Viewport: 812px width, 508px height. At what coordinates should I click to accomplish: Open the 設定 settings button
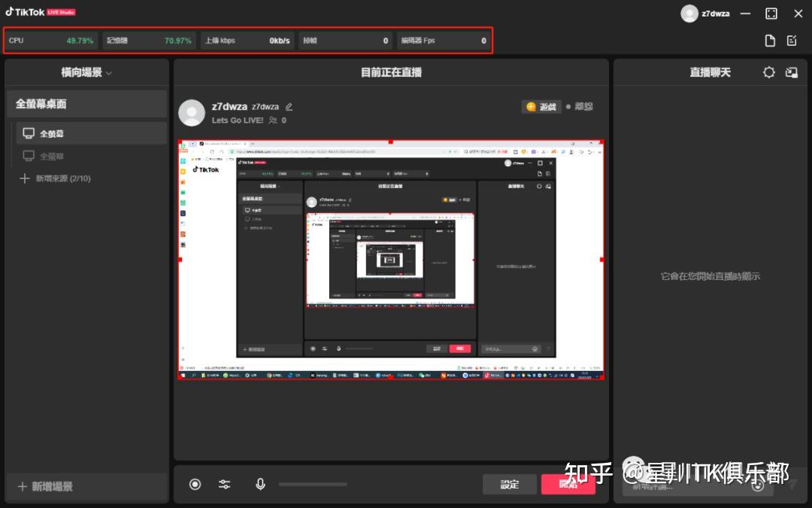tap(510, 484)
